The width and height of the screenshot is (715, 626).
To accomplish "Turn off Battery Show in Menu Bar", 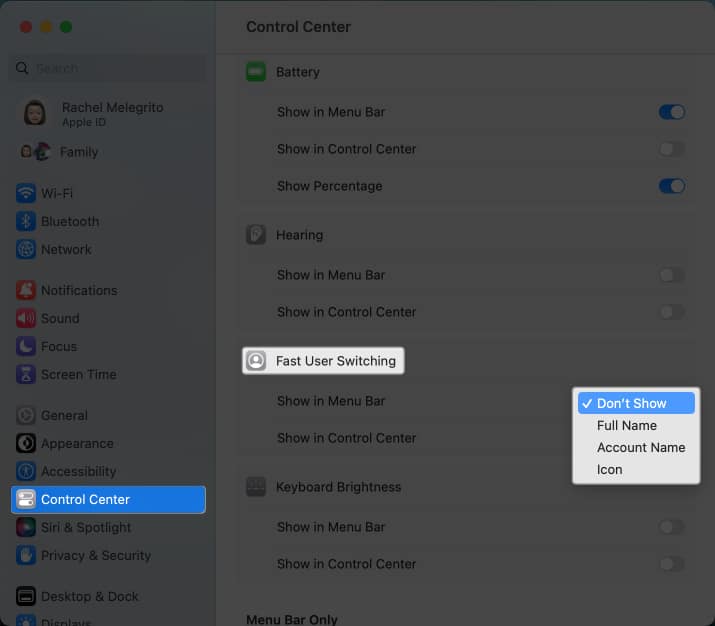I will [672, 112].
